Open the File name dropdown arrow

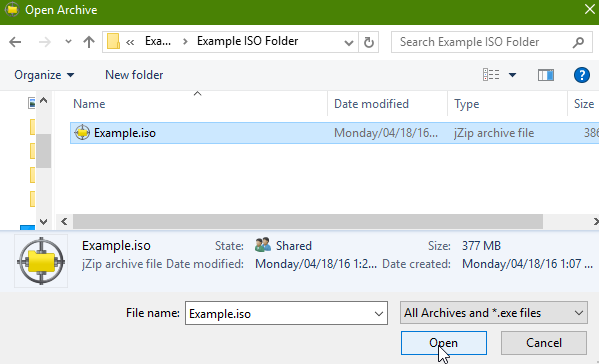(x=379, y=314)
